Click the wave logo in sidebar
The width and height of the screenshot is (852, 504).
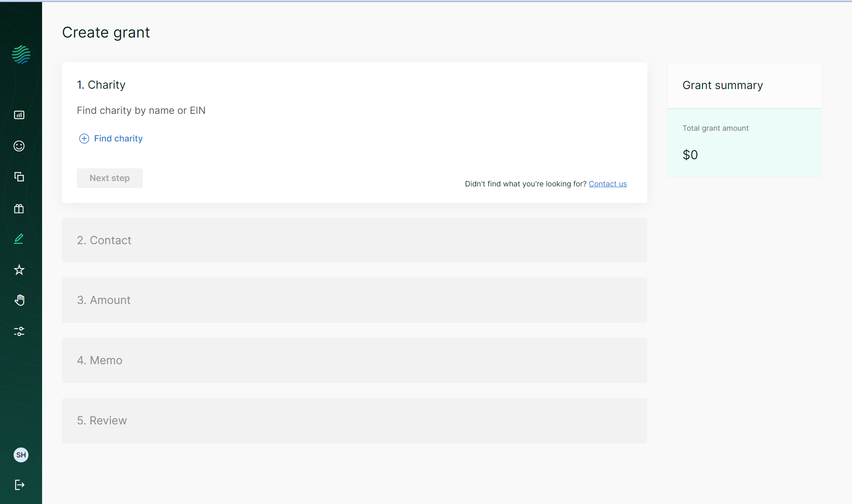(21, 54)
